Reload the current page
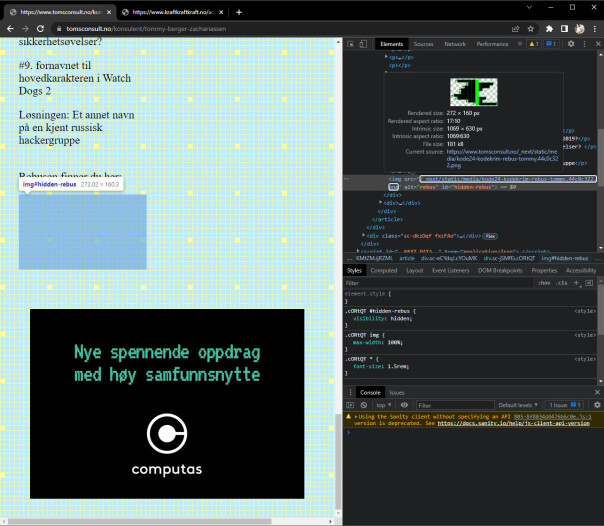The width and height of the screenshot is (604, 526). click(x=40, y=29)
